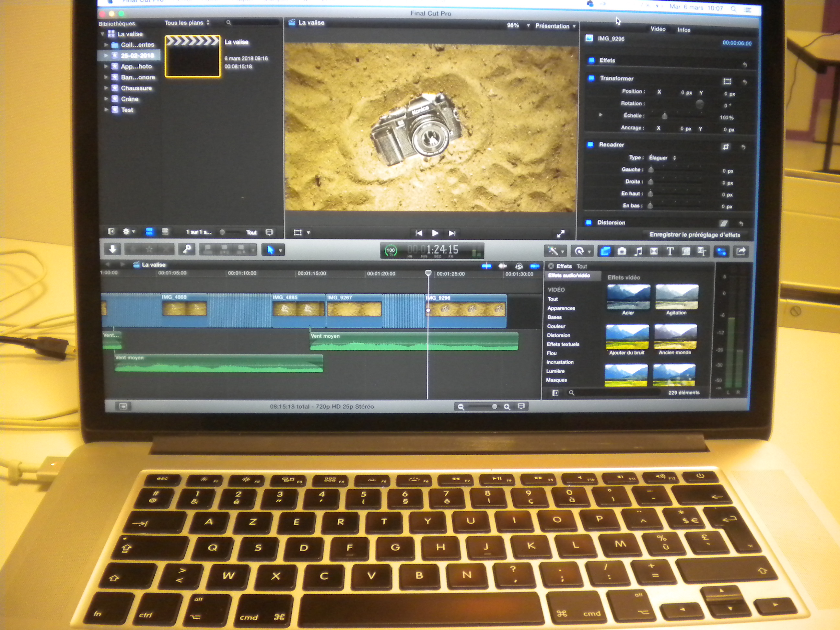This screenshot has width=840, height=630.
Task: Expand the Chaussure event
Action: coord(106,88)
